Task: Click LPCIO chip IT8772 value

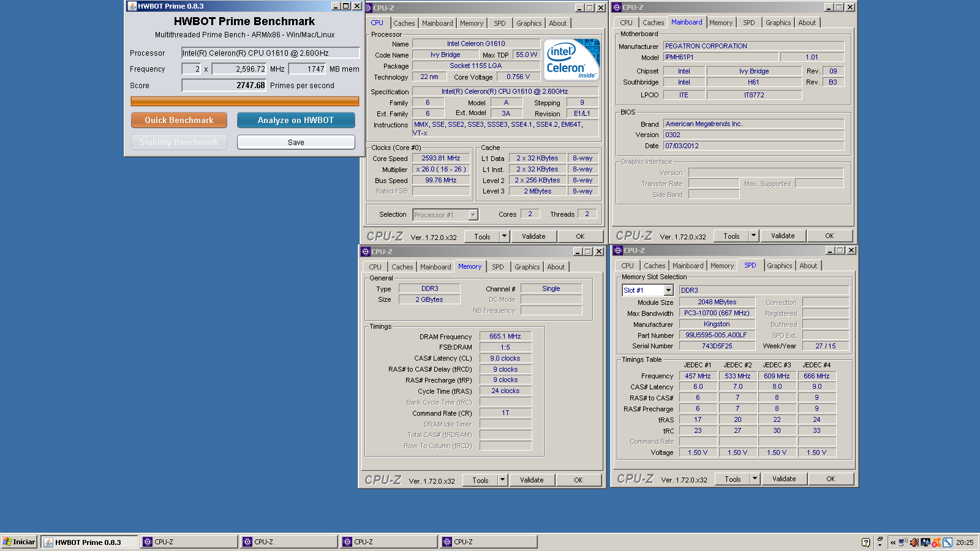Action: pyautogui.click(x=754, y=95)
